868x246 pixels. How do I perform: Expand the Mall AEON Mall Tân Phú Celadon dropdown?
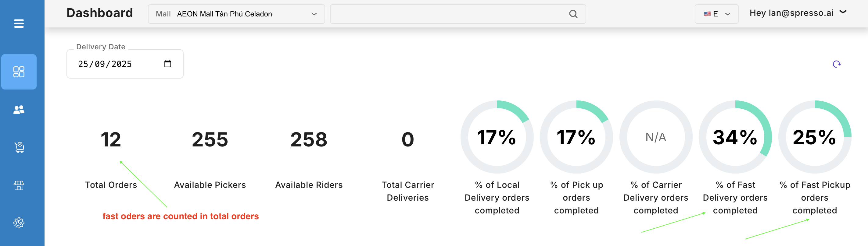coord(236,14)
